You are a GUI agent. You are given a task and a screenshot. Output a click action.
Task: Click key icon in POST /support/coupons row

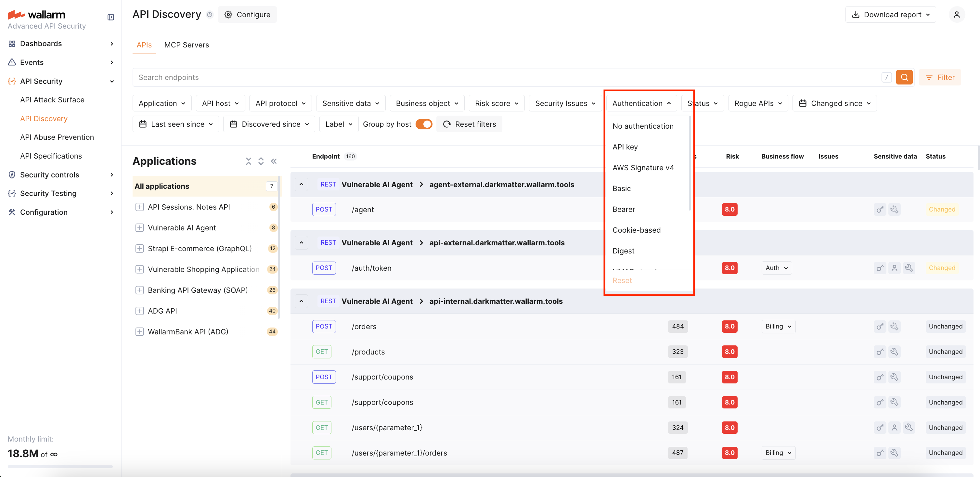coord(880,377)
